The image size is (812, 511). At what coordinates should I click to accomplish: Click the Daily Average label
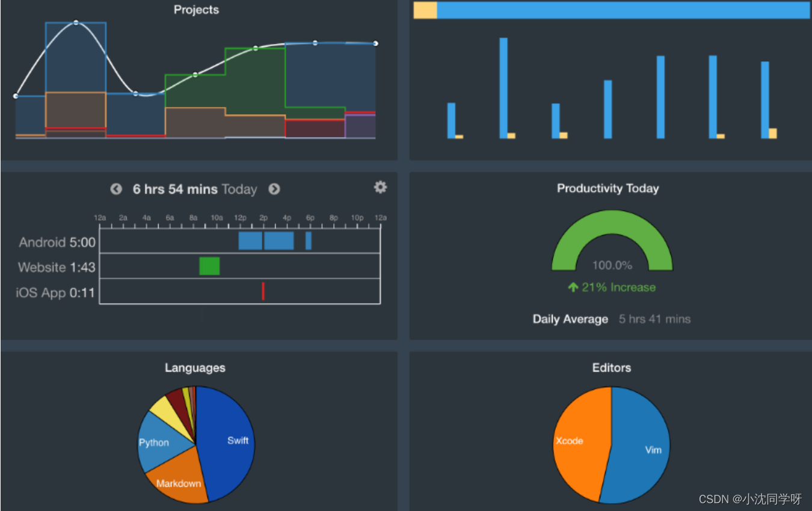coord(570,319)
